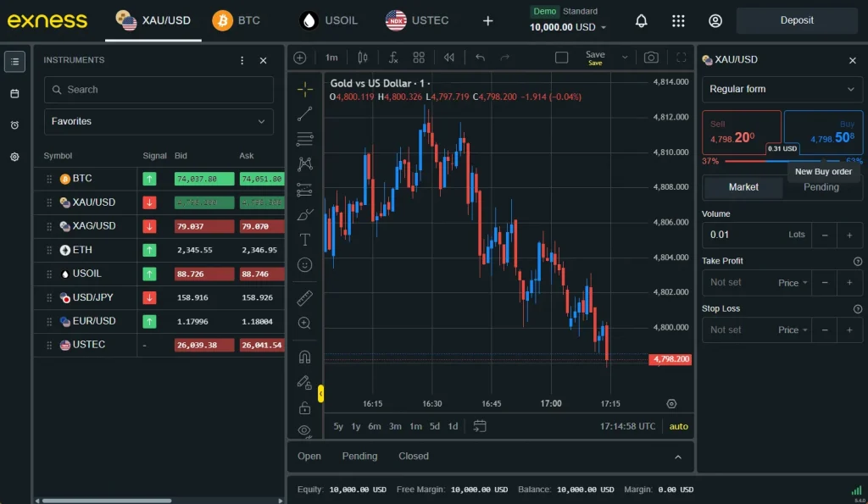Open the candlestick chart style menu

363,58
